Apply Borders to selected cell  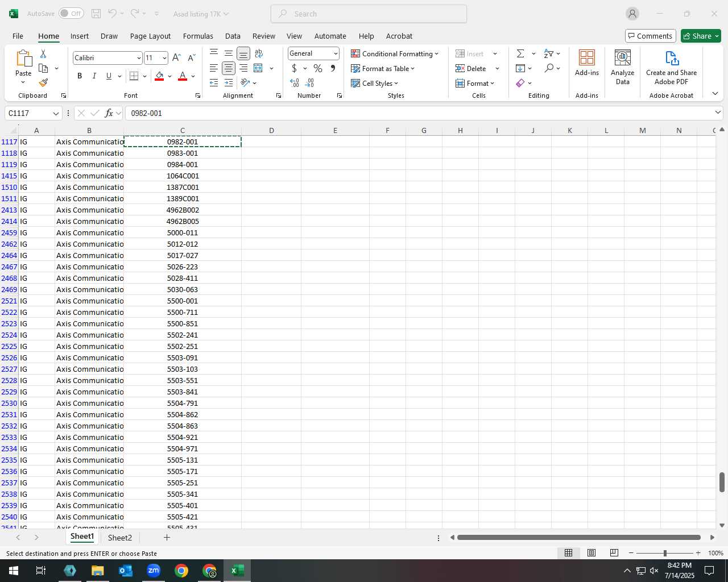[134, 76]
